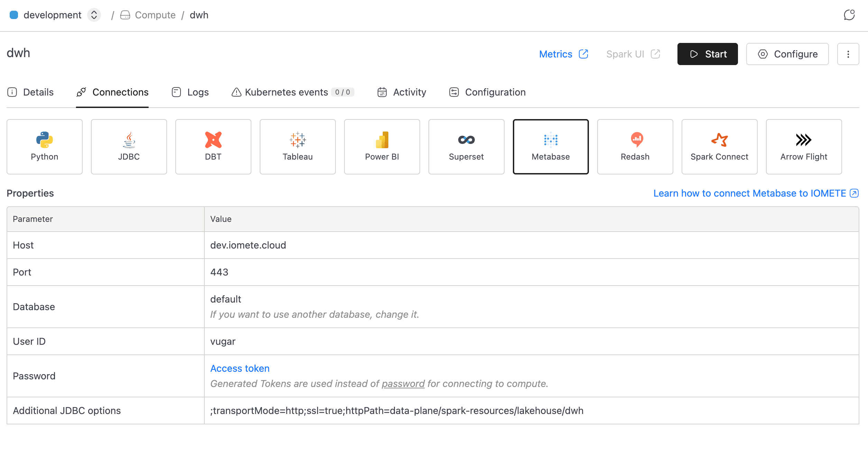Switch to the Configuration tab
The image size is (868, 459).
pos(487,92)
